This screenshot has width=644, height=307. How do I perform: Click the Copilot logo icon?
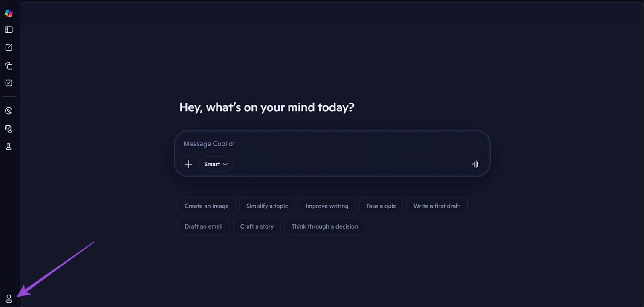tap(9, 13)
